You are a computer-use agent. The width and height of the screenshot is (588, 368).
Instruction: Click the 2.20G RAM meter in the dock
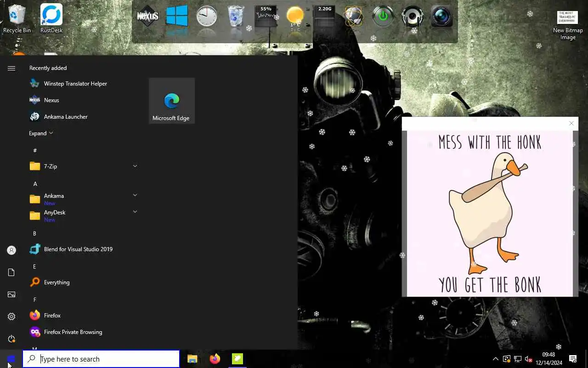[324, 17]
